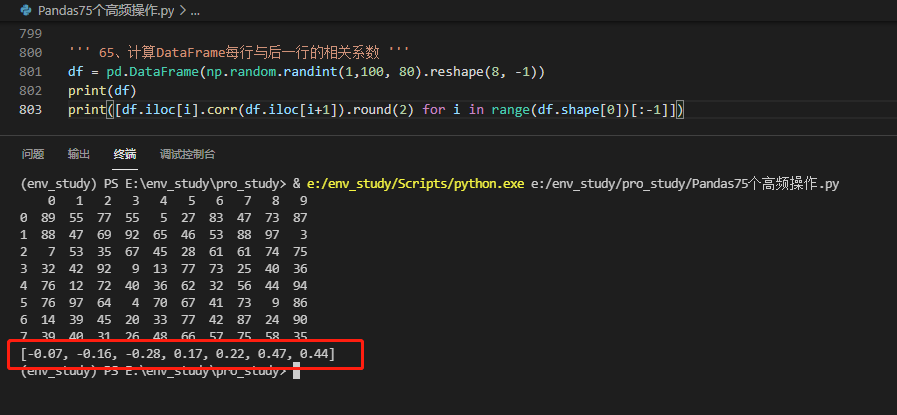Click the print(df) statement

point(102,90)
